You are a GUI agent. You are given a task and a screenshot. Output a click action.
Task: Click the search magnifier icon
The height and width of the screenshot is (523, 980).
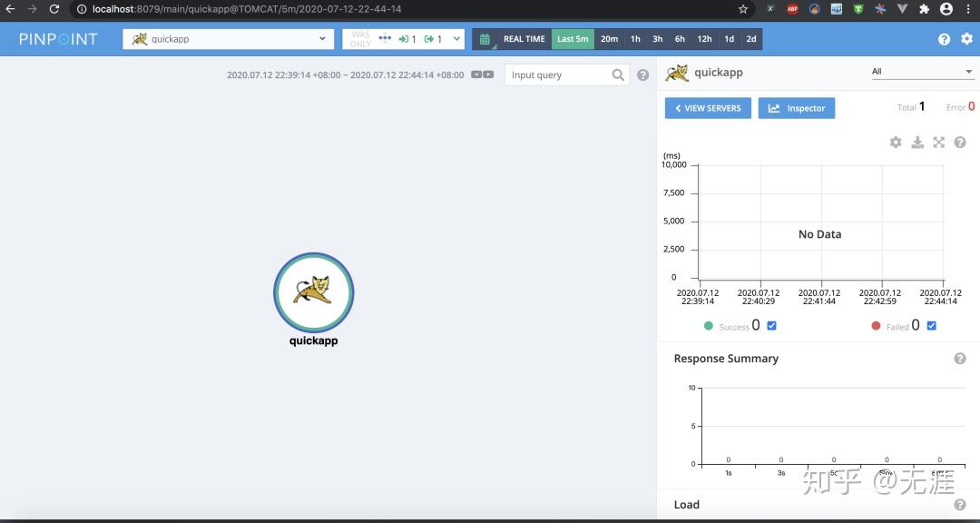click(618, 75)
